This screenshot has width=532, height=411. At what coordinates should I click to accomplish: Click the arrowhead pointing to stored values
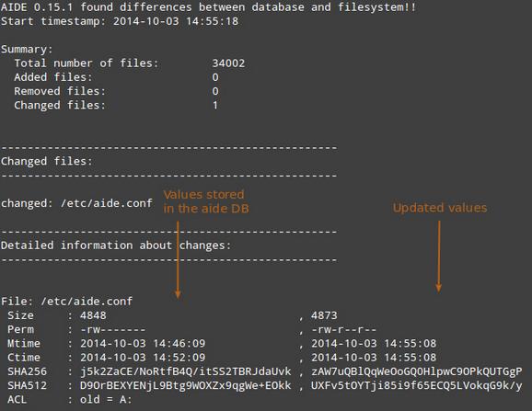(178, 293)
